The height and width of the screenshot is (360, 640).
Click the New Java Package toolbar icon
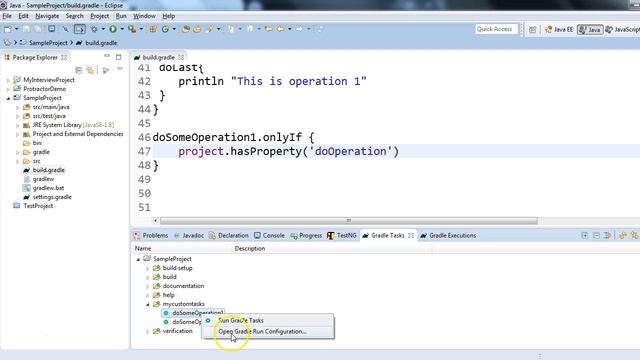(153, 29)
